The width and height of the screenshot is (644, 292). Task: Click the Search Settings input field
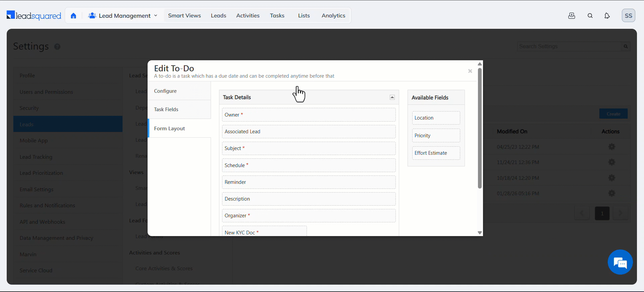(570, 46)
